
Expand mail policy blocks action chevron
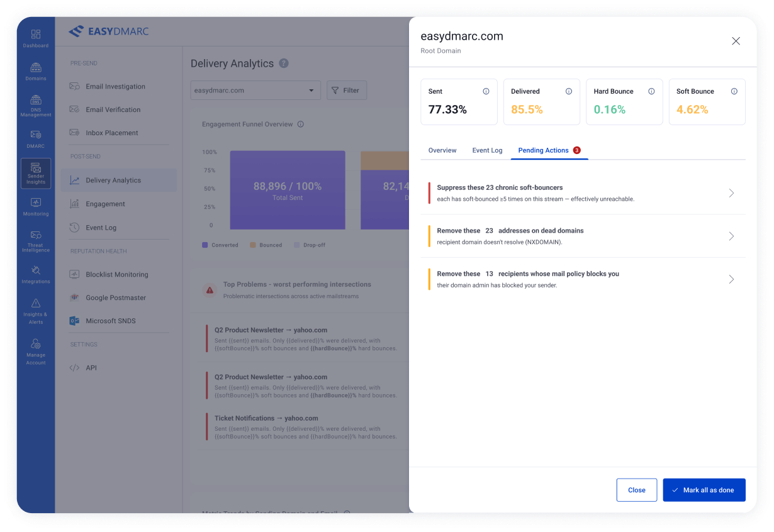click(x=731, y=279)
